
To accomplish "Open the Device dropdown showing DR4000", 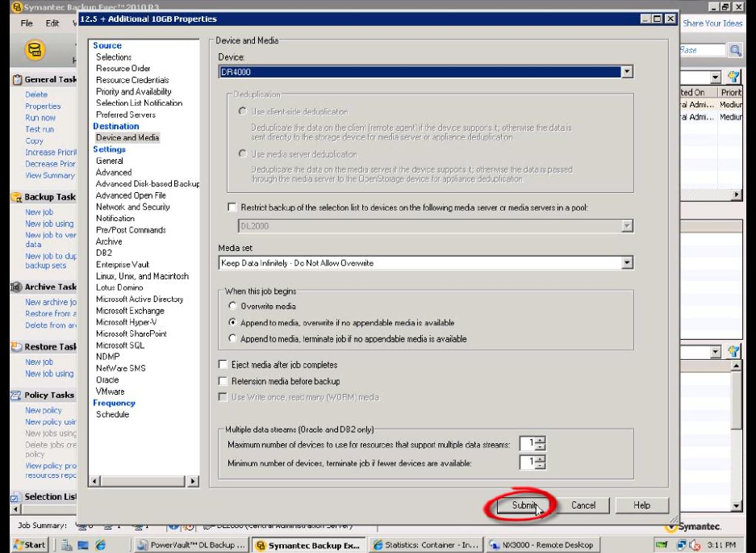I will tap(627, 71).
